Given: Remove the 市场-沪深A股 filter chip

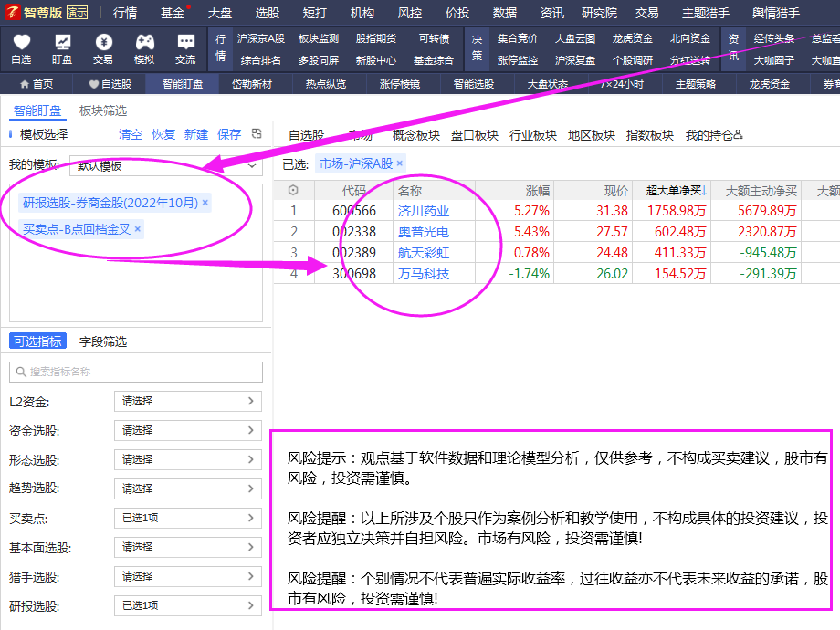Looking at the screenshot, I should click(x=400, y=163).
